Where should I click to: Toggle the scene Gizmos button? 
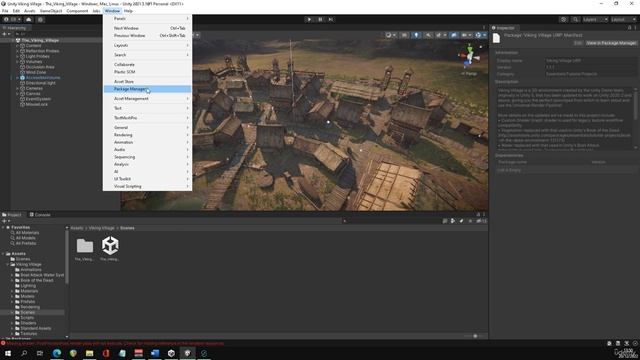(x=480, y=35)
